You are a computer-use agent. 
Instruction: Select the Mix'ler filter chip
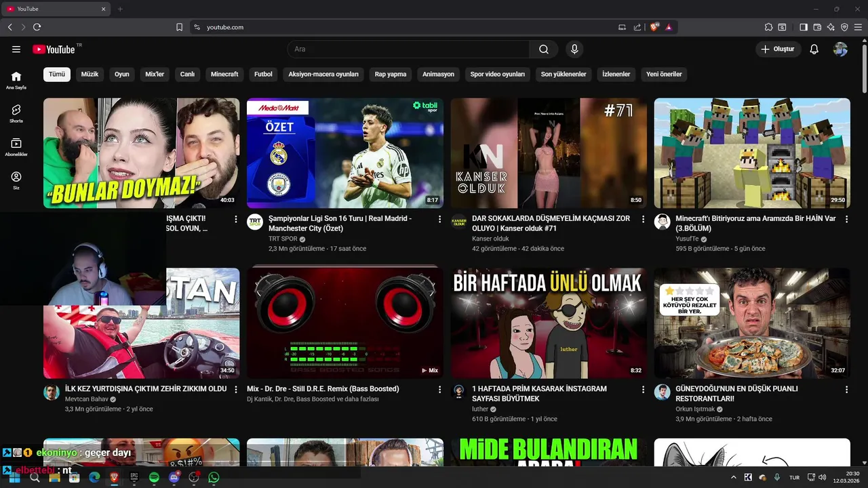click(155, 74)
